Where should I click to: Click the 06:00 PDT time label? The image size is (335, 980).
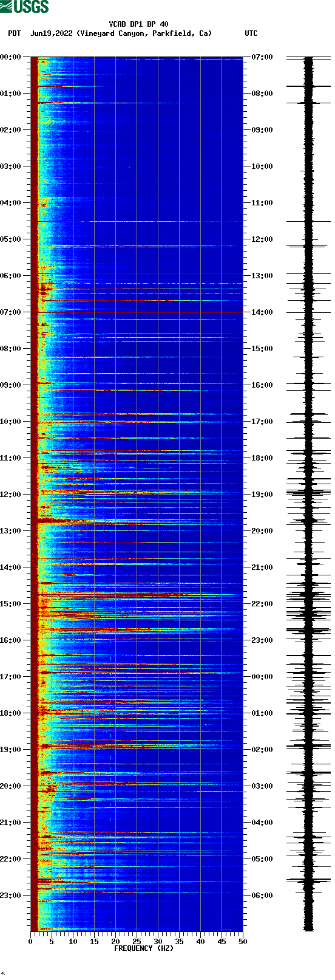point(11,276)
